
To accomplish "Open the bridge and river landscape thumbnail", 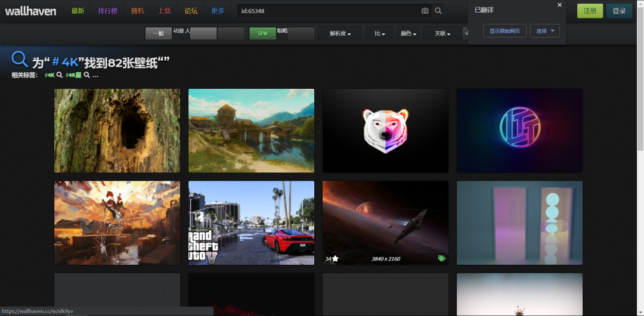I will point(252,131).
